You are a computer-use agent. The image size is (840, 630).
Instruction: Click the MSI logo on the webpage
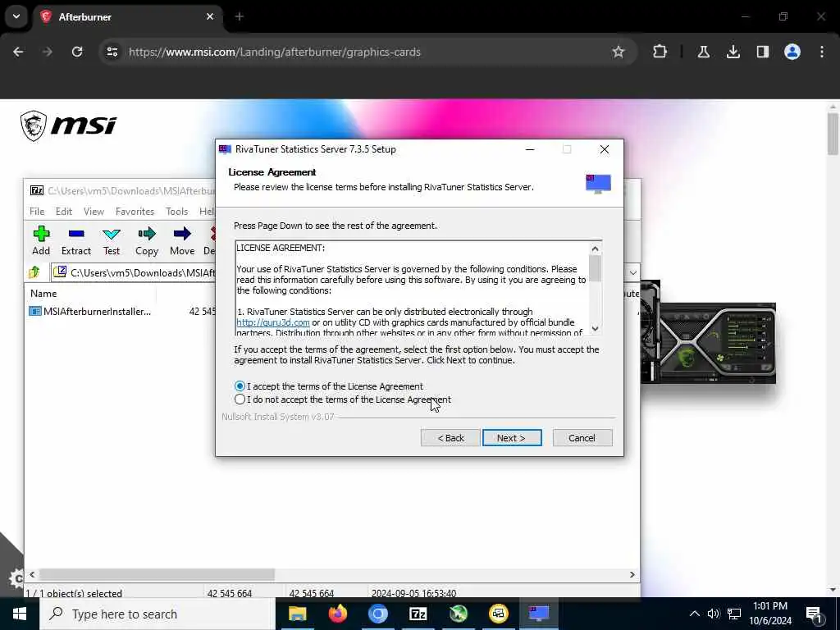68,126
